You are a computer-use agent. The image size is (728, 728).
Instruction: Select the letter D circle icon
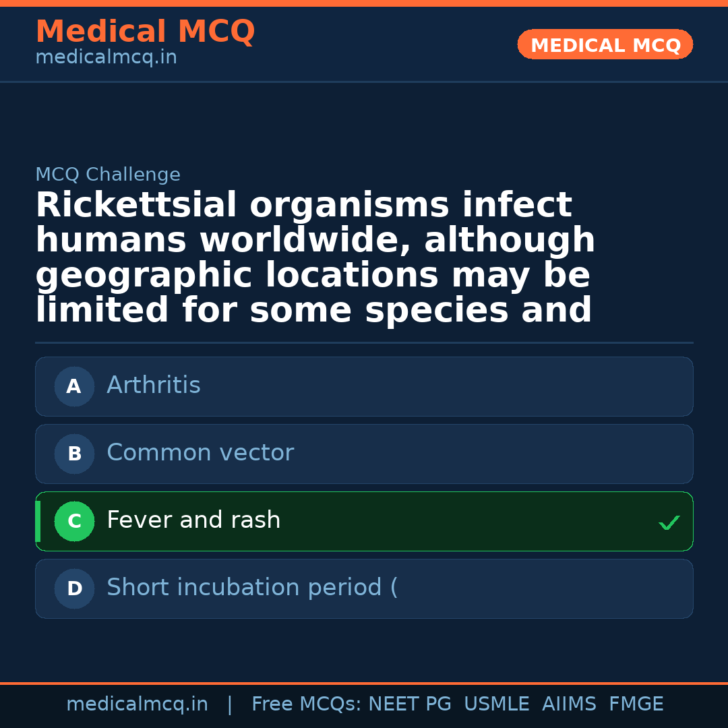pyautogui.click(x=74, y=589)
